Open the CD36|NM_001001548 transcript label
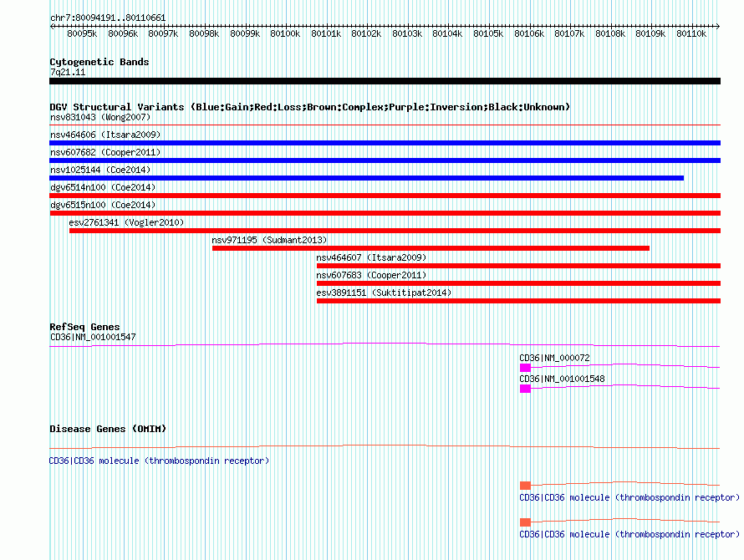The height and width of the screenshot is (560, 744). coord(563,379)
